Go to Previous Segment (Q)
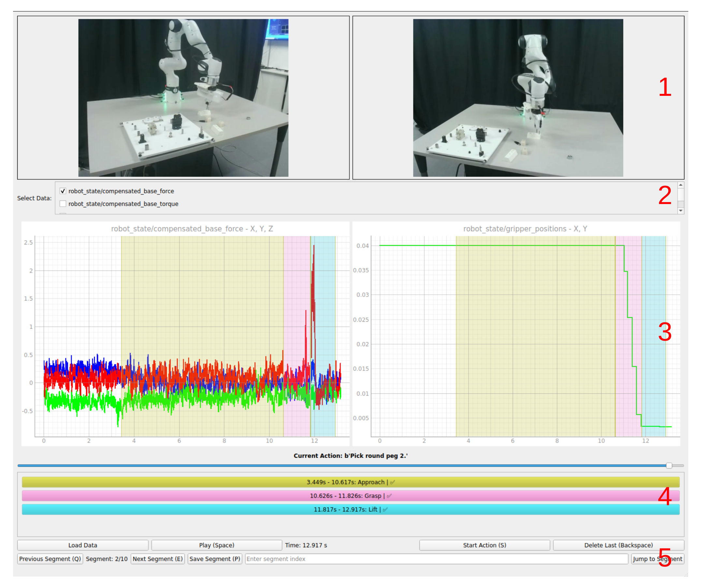Viewport: 702px width, 588px height. [x=50, y=559]
